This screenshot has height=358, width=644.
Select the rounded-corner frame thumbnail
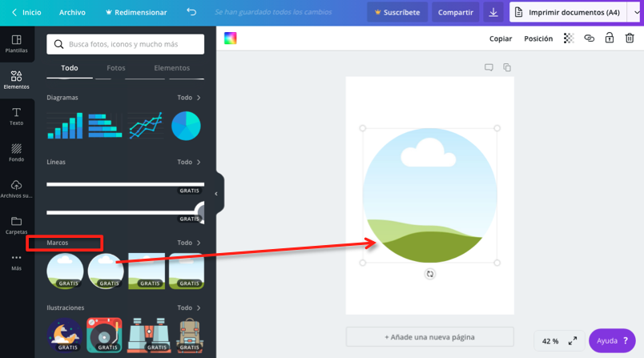[187, 271]
